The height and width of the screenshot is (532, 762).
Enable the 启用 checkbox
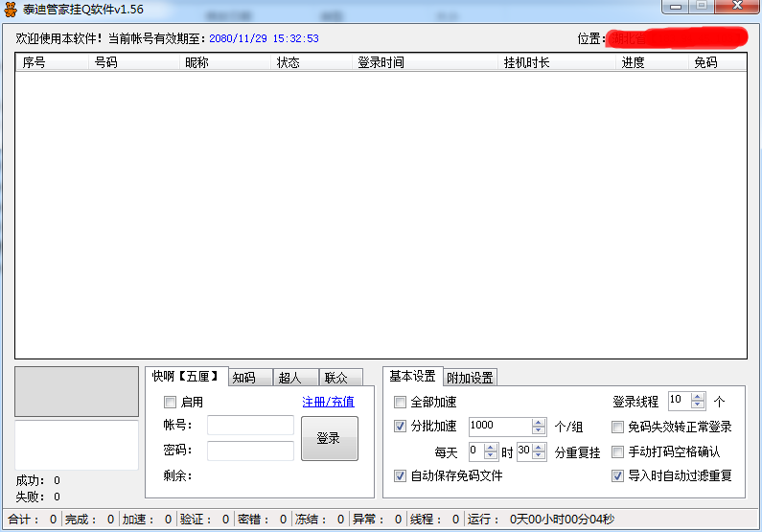[171, 403]
